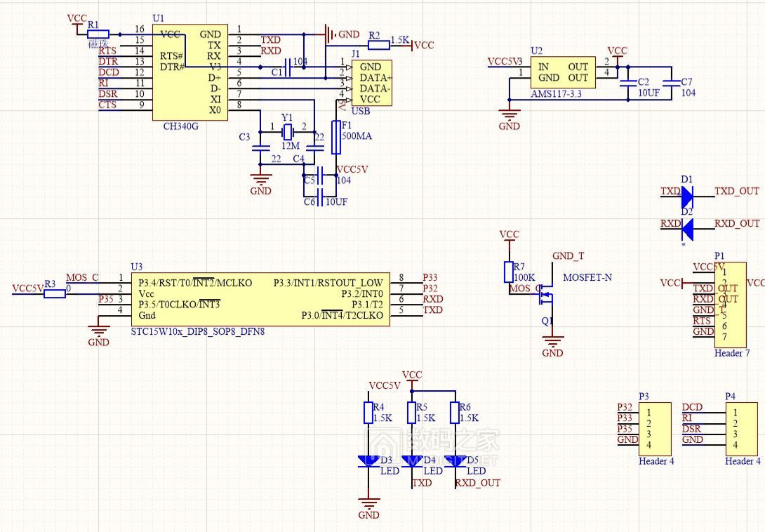Click the D3 LED symbol
Screen dimensions: 765x532
tap(368, 461)
